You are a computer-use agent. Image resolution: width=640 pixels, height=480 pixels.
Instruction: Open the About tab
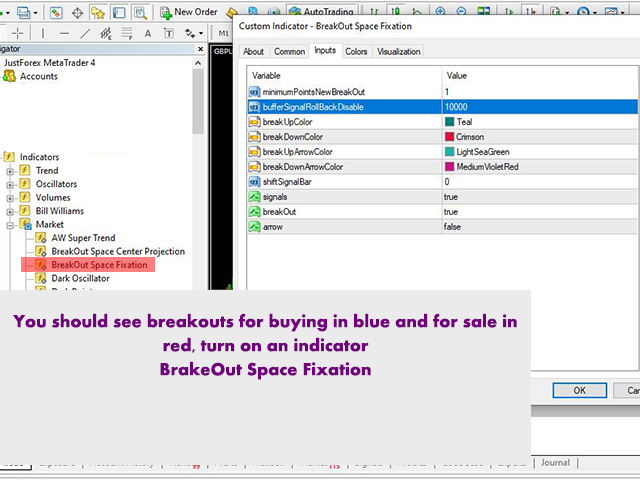[253, 51]
